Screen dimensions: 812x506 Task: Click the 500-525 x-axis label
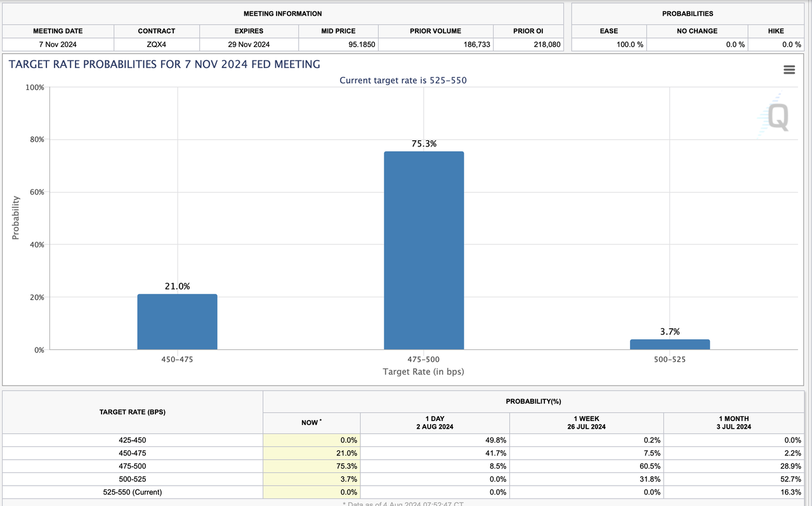pyautogui.click(x=670, y=360)
